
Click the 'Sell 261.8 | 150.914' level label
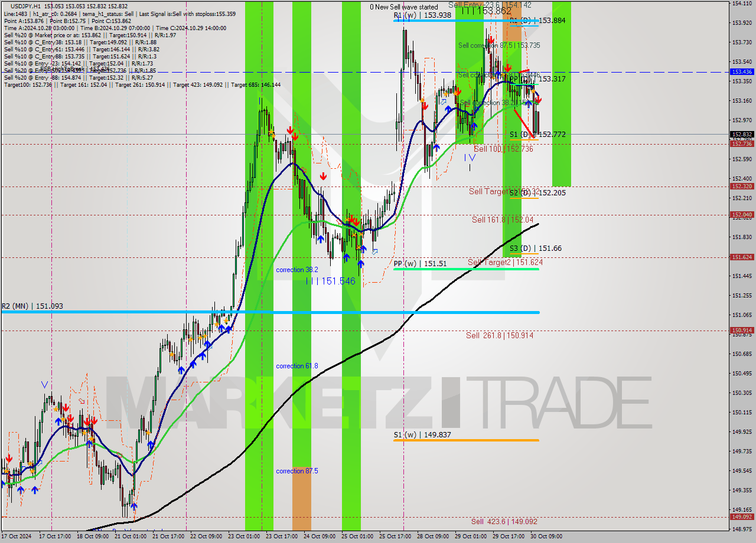click(500, 335)
